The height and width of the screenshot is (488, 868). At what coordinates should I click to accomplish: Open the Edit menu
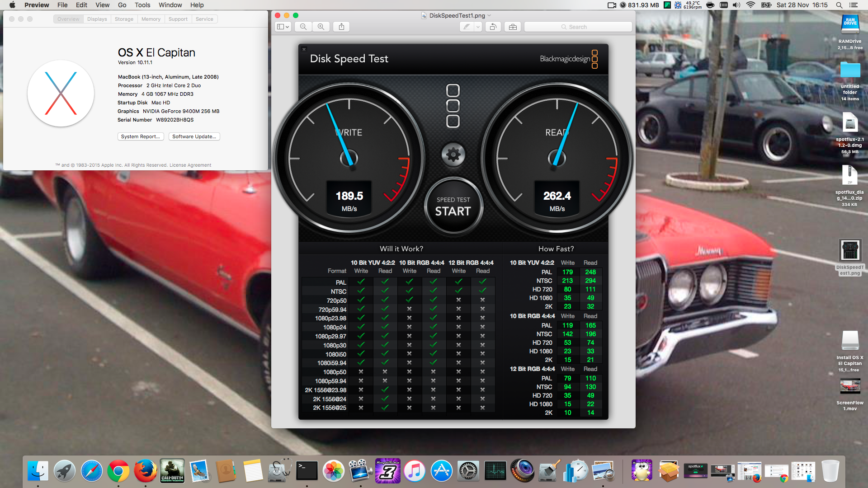[x=81, y=5]
